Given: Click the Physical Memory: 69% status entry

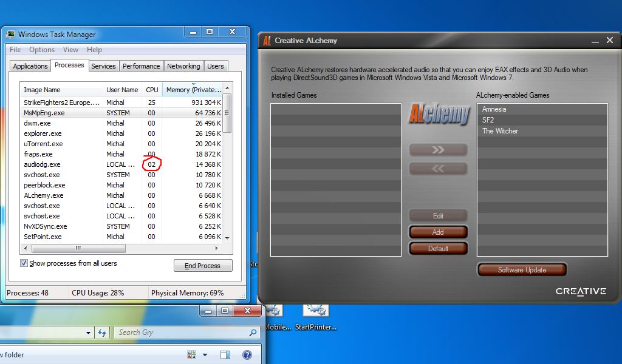Looking at the screenshot, I should coord(187,292).
